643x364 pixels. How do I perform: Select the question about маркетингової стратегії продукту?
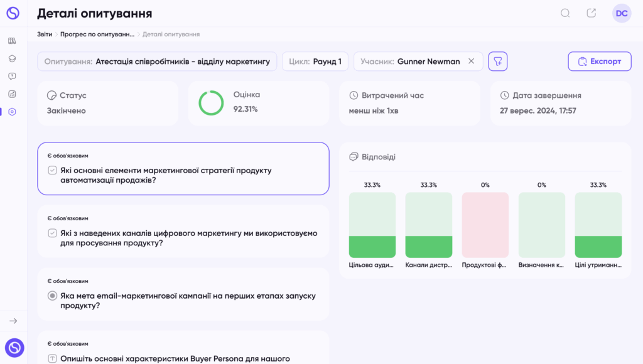click(183, 168)
